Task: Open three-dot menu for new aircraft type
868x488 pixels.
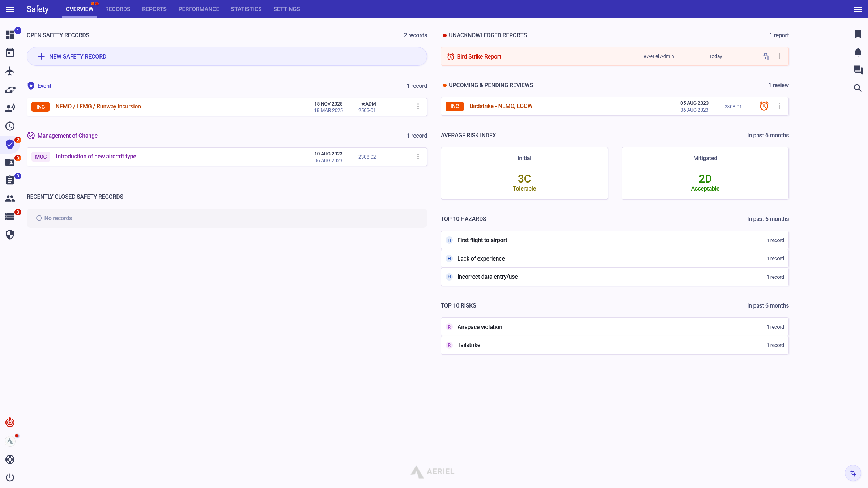Action: (x=418, y=157)
